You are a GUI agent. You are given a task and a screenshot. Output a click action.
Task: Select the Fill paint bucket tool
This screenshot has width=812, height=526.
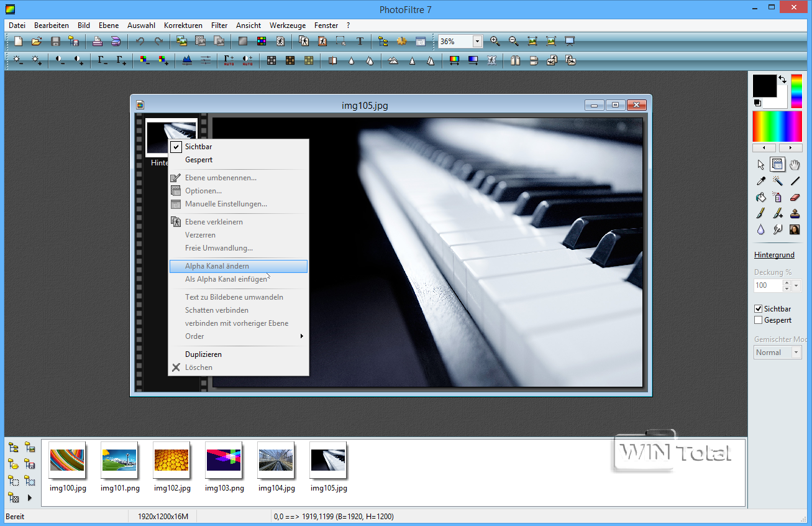[x=760, y=197]
